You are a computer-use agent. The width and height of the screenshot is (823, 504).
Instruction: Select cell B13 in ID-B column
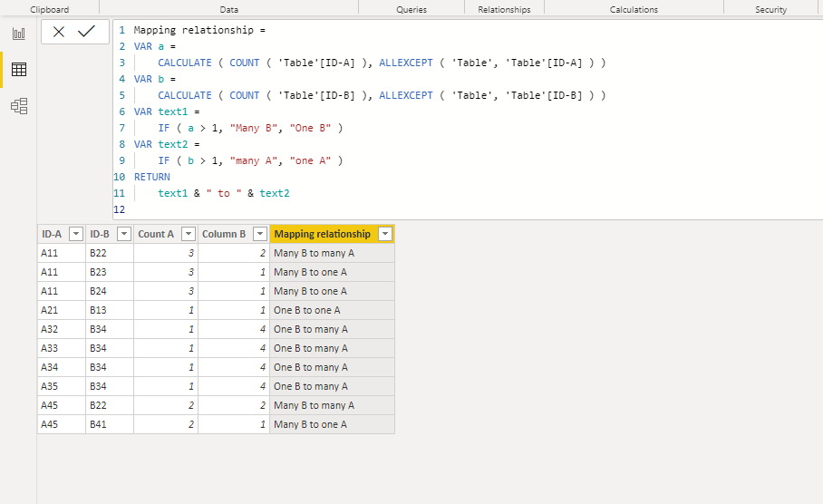pos(110,310)
